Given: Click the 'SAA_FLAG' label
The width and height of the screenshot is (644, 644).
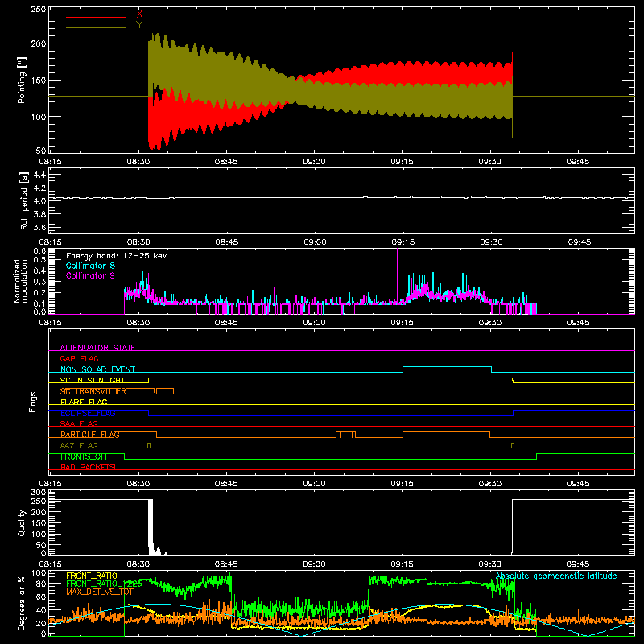Looking at the screenshot, I should pyautogui.click(x=79, y=423).
